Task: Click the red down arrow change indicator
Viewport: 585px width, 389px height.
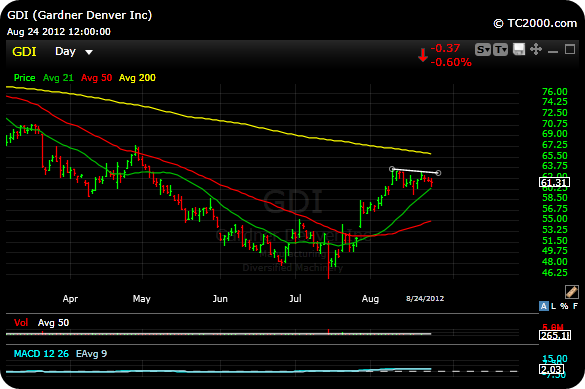Action: click(x=423, y=55)
